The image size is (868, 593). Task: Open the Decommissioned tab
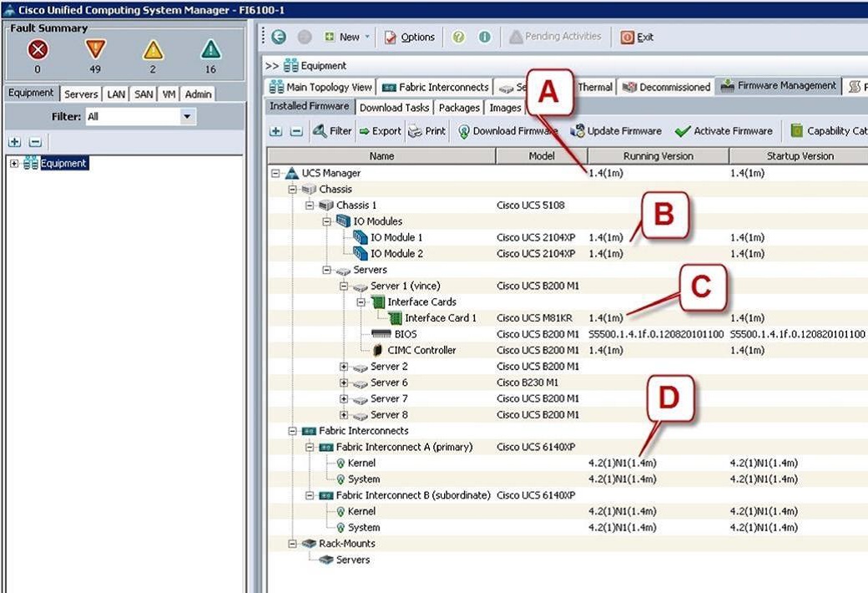click(667, 87)
